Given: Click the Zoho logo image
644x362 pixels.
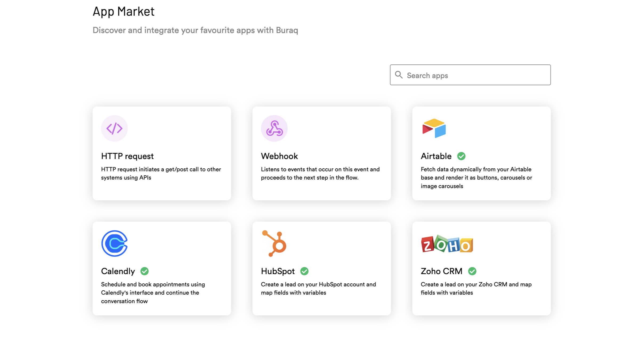Looking at the screenshot, I should [447, 244].
